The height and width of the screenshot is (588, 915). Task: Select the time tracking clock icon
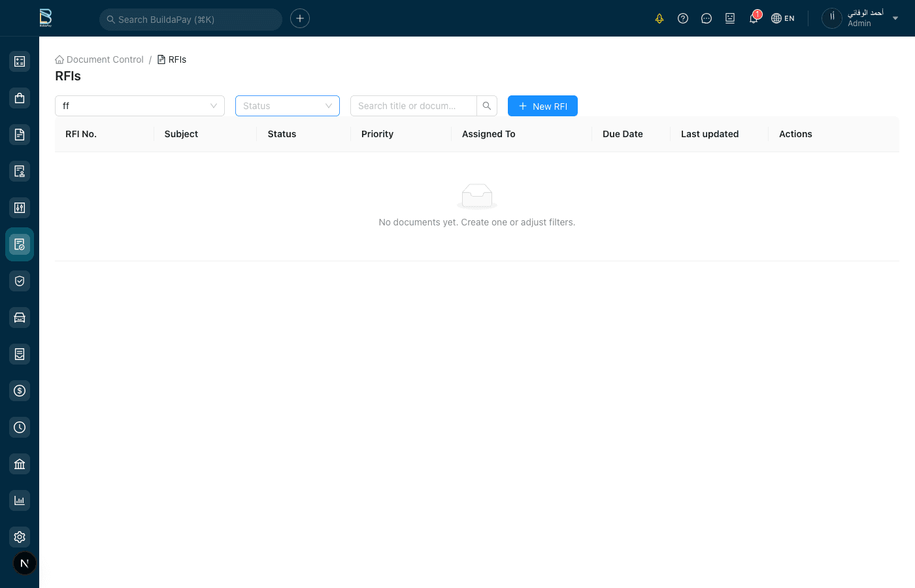click(19, 427)
